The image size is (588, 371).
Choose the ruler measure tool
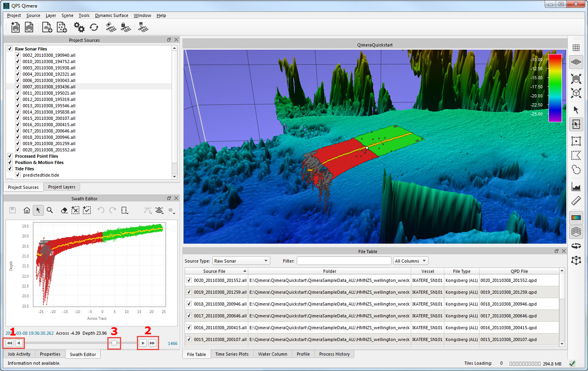pos(576,201)
